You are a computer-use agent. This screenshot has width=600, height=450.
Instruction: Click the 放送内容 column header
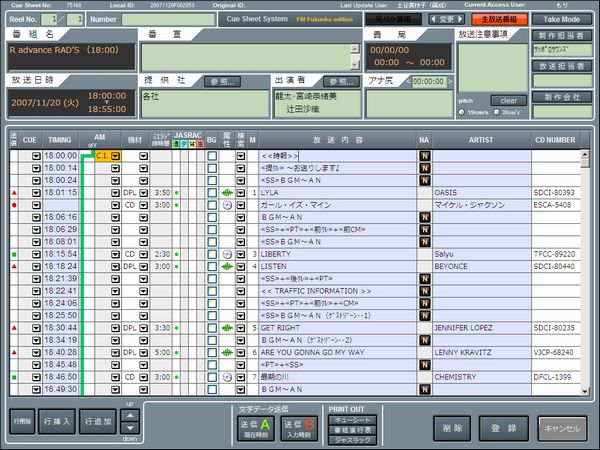click(338, 140)
